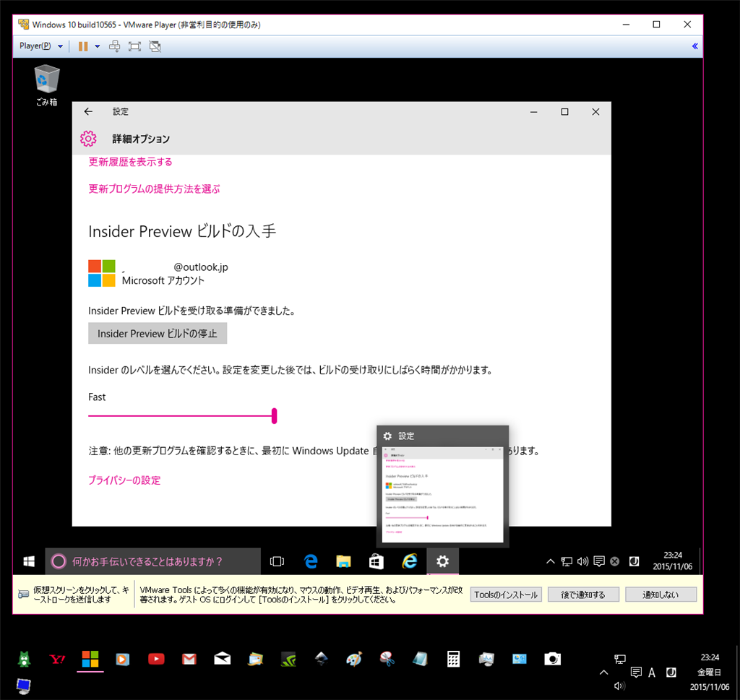Click the orange pause VM button
Screen dimensions: 740x700
tap(83, 46)
